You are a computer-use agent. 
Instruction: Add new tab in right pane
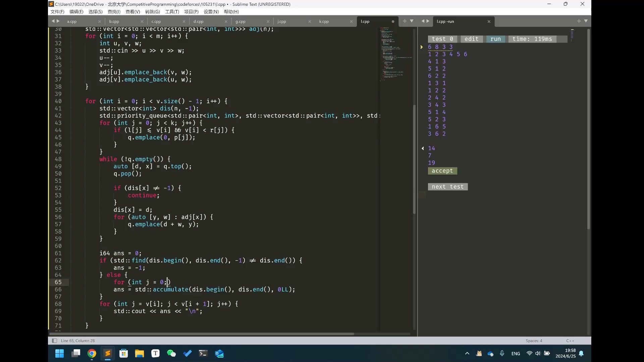tap(579, 21)
